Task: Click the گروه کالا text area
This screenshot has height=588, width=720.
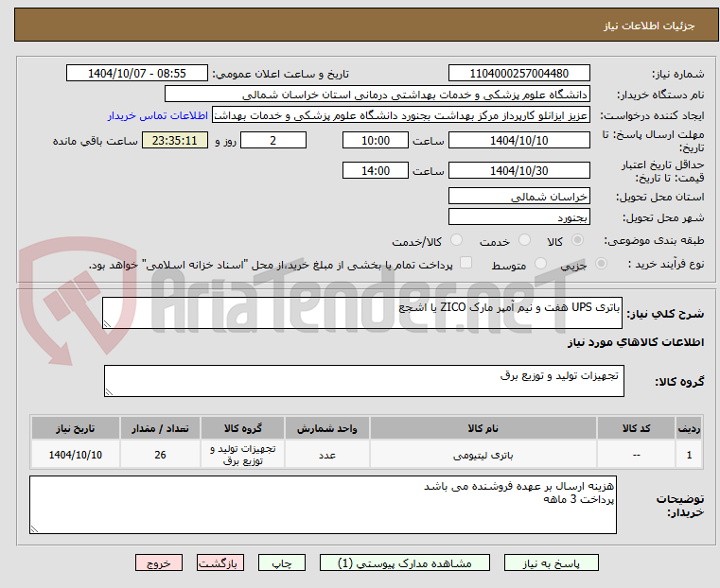Action: point(364,381)
